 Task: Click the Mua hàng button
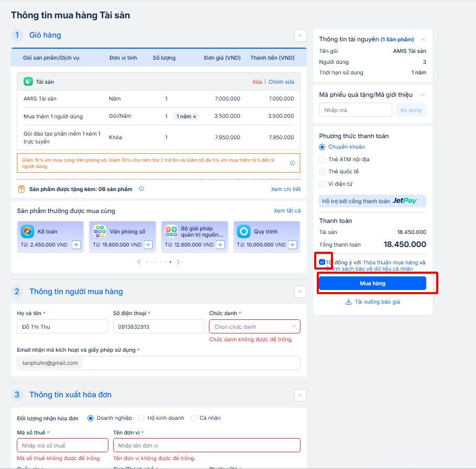point(372,283)
